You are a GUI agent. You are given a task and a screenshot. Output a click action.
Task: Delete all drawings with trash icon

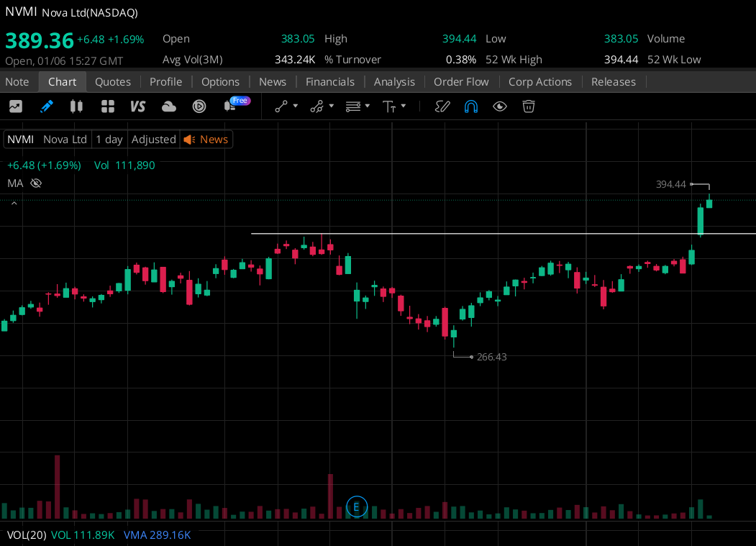click(x=529, y=106)
